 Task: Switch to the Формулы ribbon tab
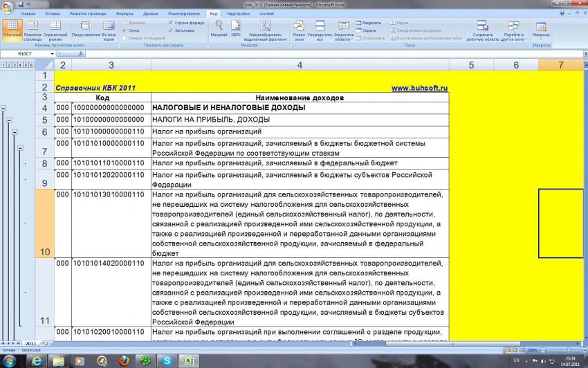point(125,13)
